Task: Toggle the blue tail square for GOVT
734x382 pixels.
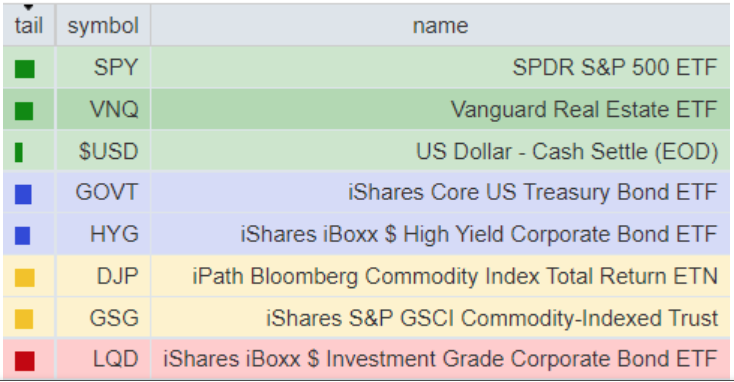Action: tap(23, 194)
